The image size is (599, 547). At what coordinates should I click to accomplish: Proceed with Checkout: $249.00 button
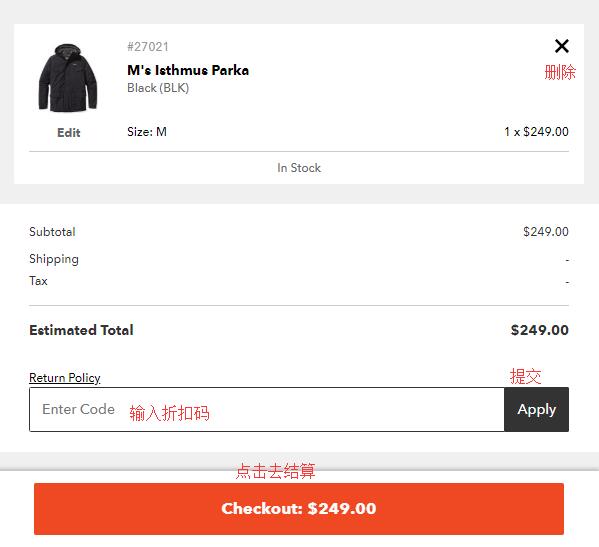[299, 509]
